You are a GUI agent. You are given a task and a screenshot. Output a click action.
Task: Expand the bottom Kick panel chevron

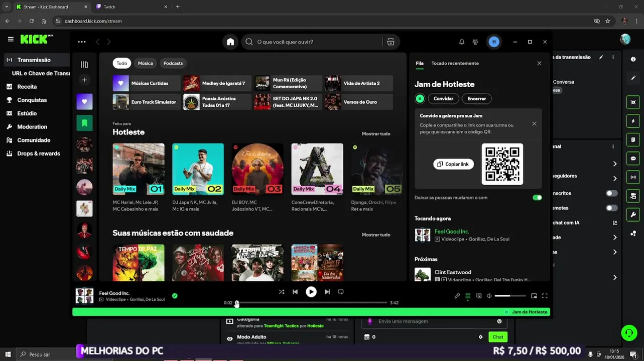coord(615,277)
